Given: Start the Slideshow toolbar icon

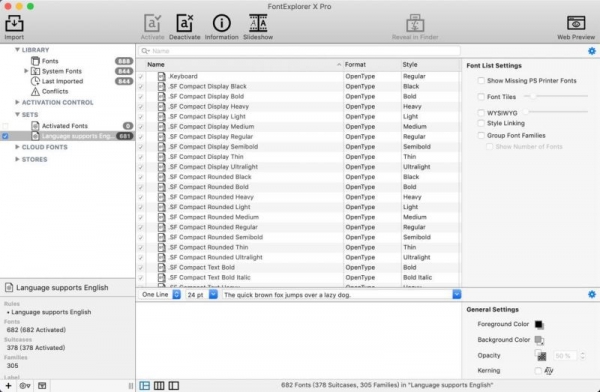Looking at the screenshot, I should (x=258, y=24).
